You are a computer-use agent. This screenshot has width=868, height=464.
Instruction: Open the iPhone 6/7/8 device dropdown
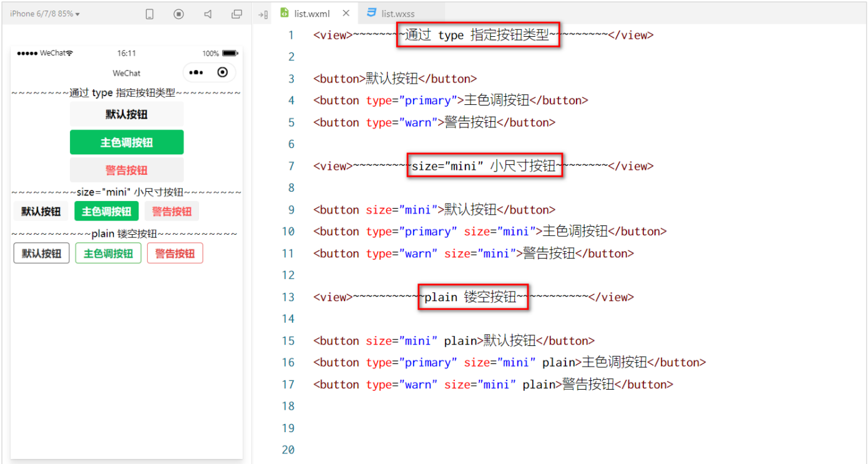pos(45,14)
